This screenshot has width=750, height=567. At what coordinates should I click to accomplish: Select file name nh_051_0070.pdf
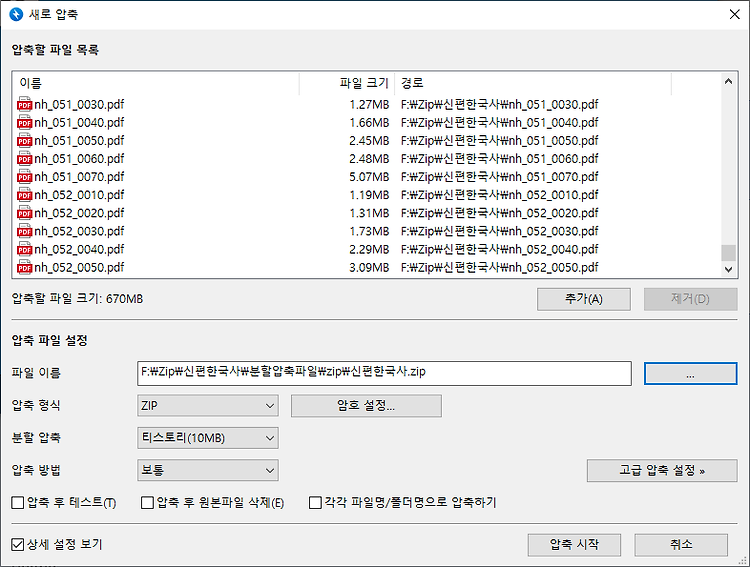tap(79, 177)
